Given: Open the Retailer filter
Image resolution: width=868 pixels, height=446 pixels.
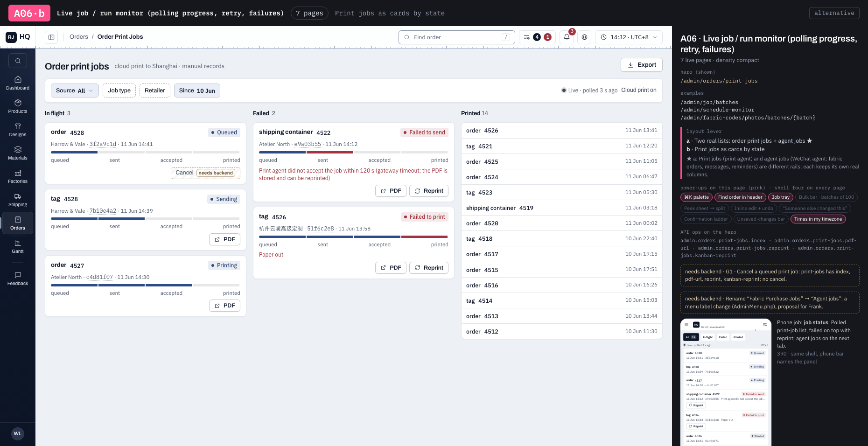Looking at the screenshot, I should tap(155, 91).
